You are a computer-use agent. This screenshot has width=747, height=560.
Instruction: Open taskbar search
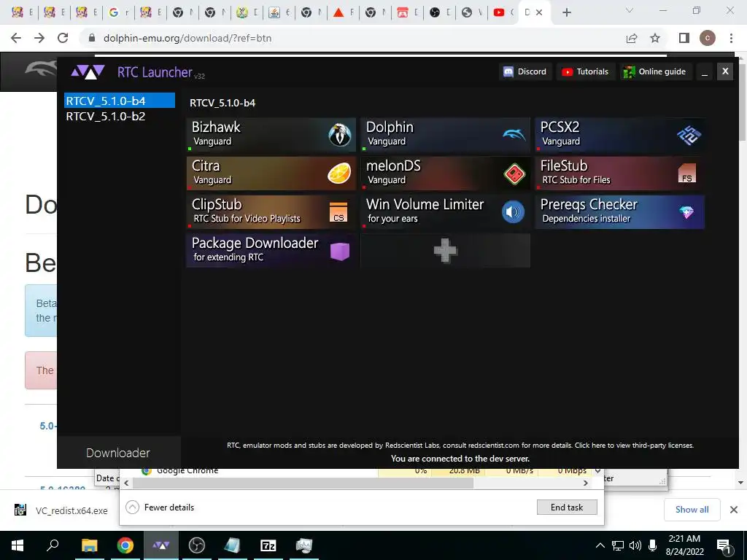click(x=53, y=545)
